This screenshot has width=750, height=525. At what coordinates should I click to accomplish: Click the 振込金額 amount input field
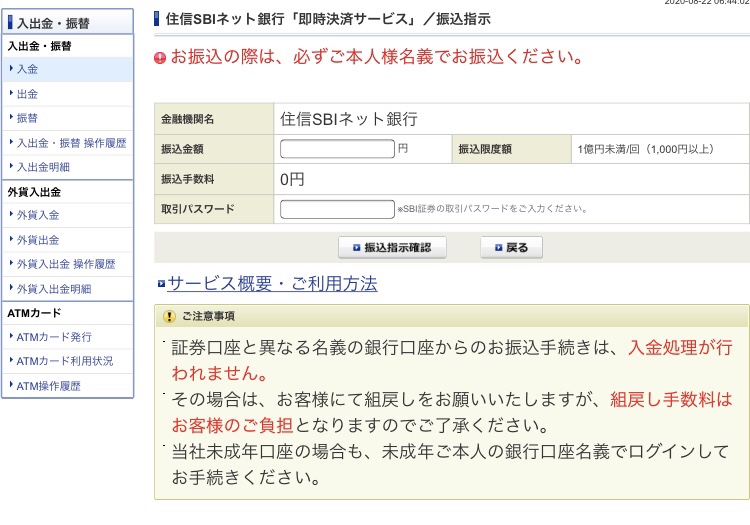[337, 149]
